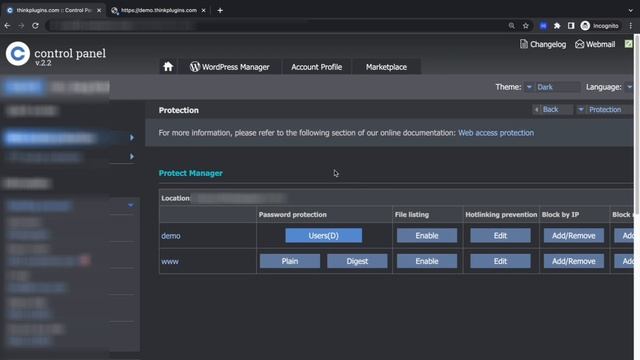This screenshot has width=640, height=360.
Task: Enable file listing for demo
Action: [427, 236]
